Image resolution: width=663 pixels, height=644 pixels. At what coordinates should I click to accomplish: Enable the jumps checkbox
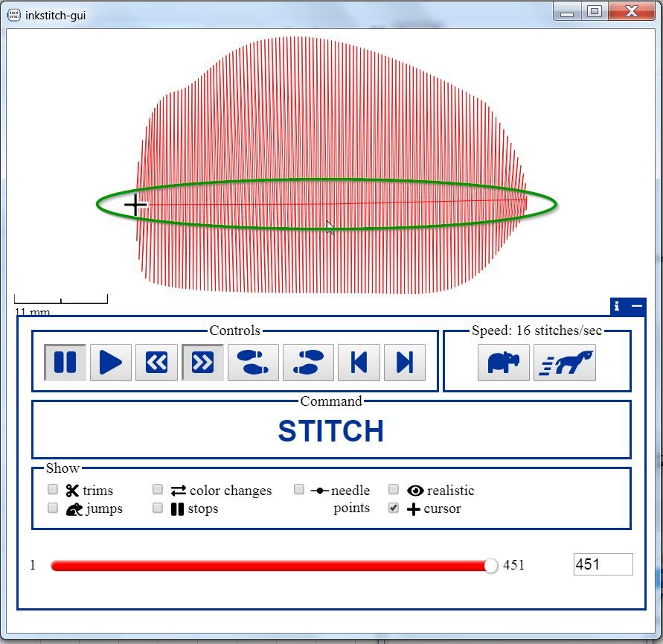pos(53,508)
